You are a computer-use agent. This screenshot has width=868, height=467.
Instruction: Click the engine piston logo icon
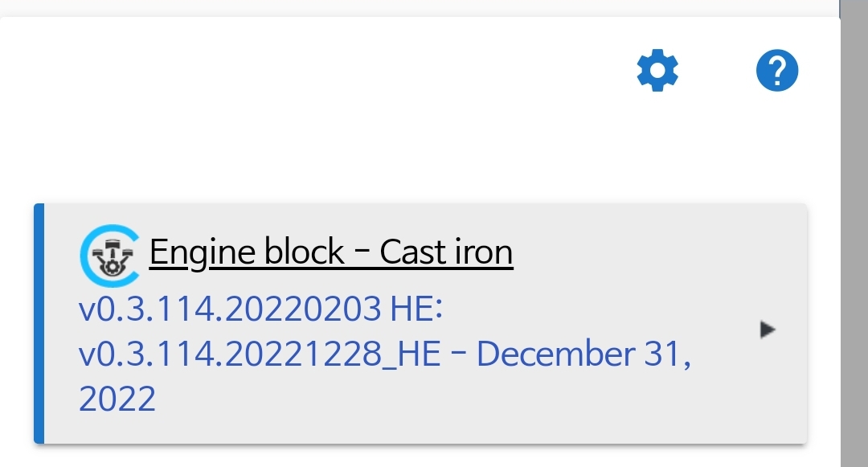[111, 256]
